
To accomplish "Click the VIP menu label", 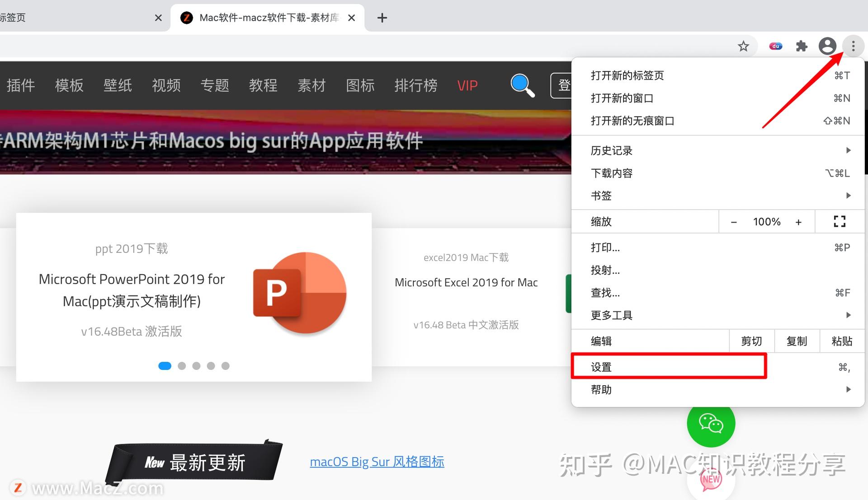I will pos(468,84).
